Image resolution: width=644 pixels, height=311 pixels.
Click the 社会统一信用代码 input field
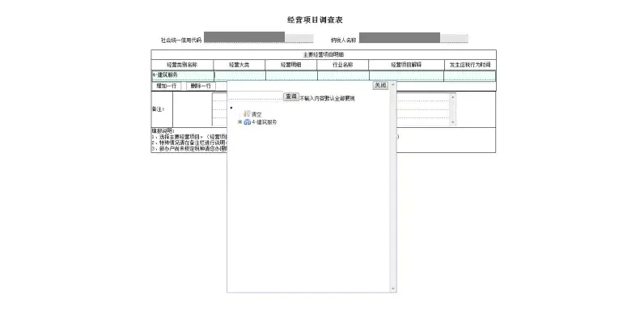click(x=259, y=37)
